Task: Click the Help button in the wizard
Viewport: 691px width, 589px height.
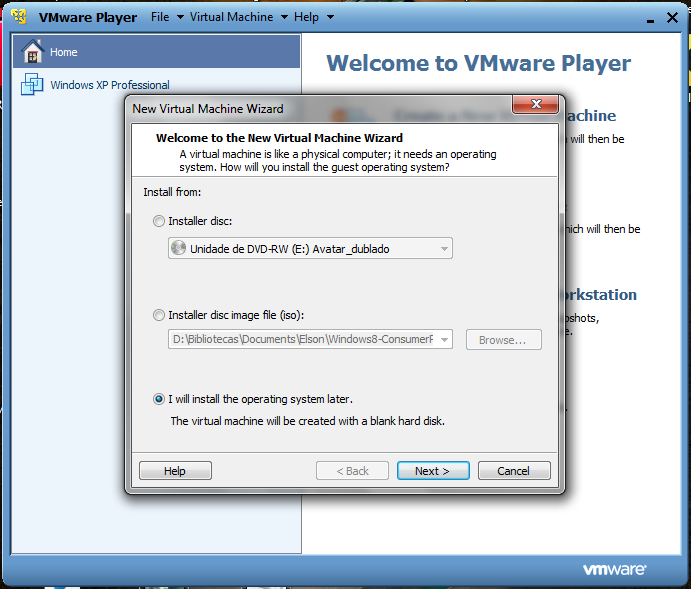Action: coord(175,471)
